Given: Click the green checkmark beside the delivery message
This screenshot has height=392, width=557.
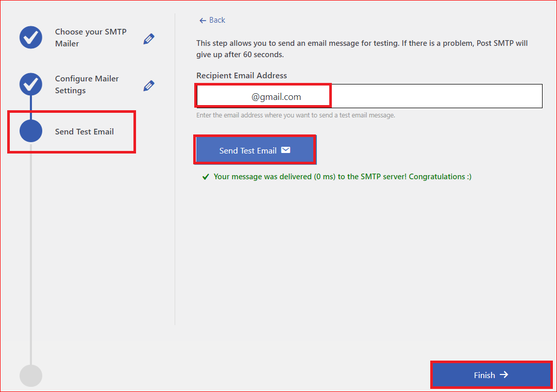Looking at the screenshot, I should [205, 177].
